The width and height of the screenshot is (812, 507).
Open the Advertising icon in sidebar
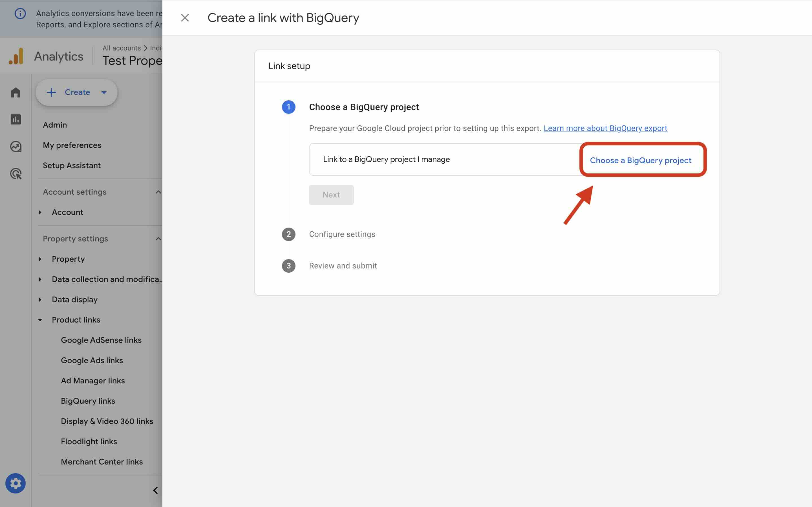[16, 174]
